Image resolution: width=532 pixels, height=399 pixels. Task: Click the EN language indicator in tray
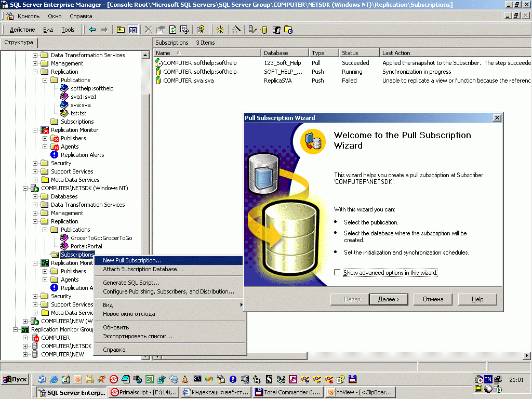488,379
